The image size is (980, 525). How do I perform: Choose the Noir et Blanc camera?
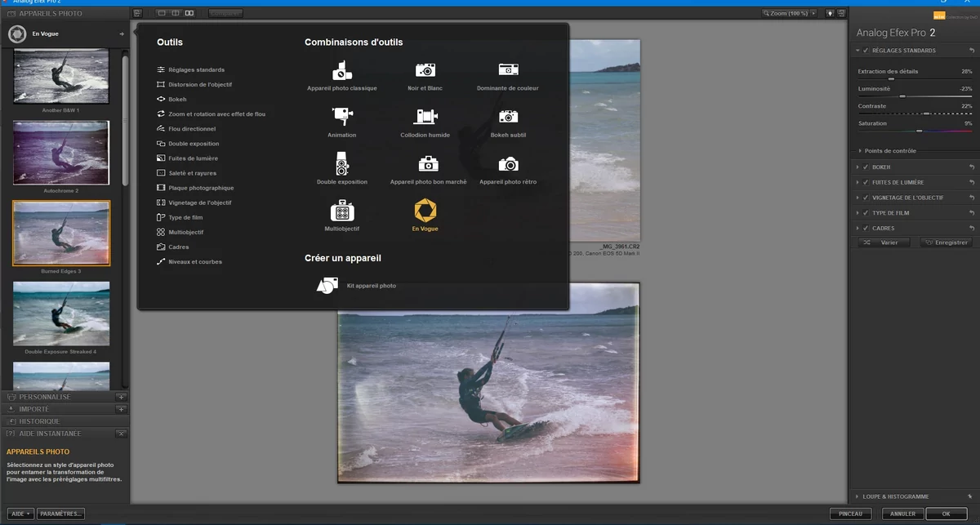coord(425,70)
